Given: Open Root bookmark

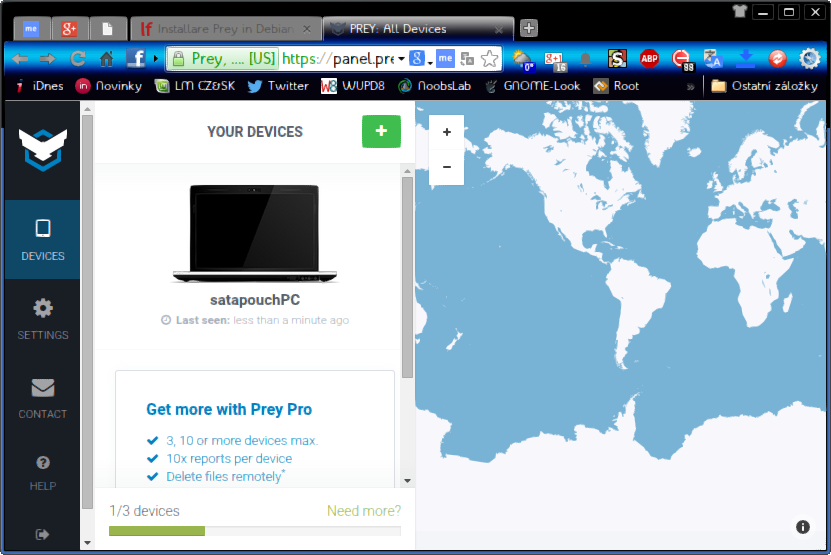Looking at the screenshot, I should [616, 86].
